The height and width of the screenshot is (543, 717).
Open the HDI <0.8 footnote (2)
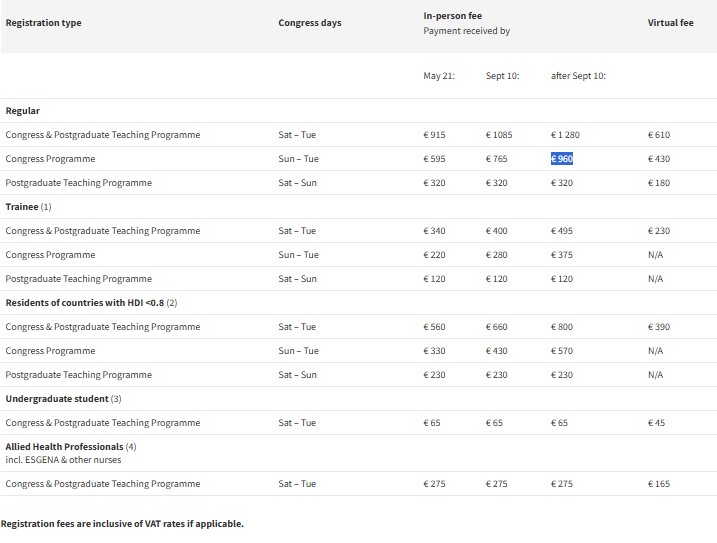pos(171,303)
